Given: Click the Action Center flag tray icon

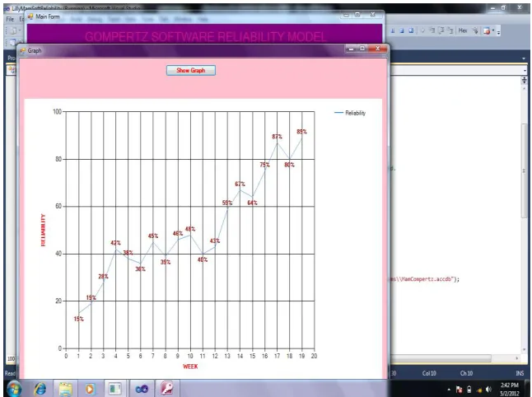Looking at the screenshot, I should click(459, 390).
